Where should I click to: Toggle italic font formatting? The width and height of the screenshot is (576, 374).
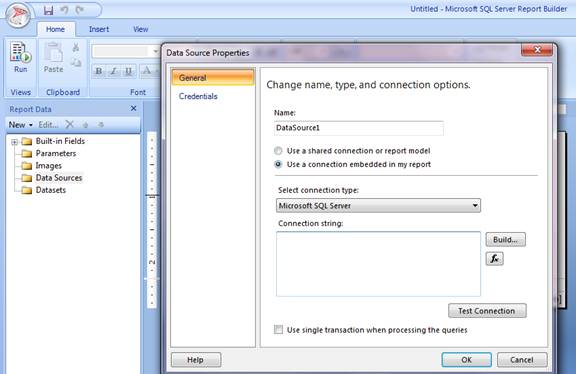click(114, 71)
